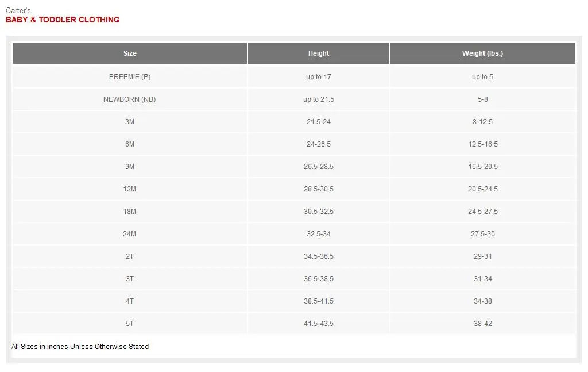The width and height of the screenshot is (588, 372).
Task: Select the 9M size cell
Action: [x=130, y=167]
